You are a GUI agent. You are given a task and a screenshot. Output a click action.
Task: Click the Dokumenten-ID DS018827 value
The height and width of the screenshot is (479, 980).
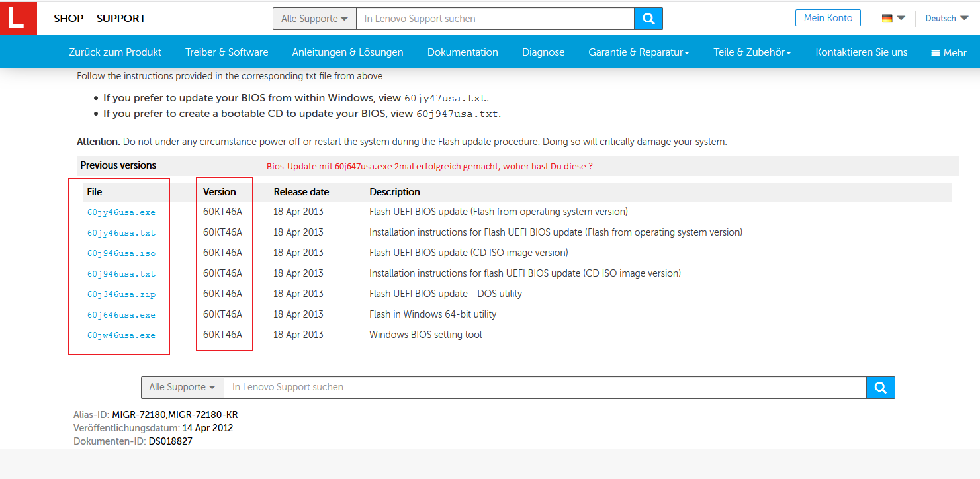tap(171, 441)
